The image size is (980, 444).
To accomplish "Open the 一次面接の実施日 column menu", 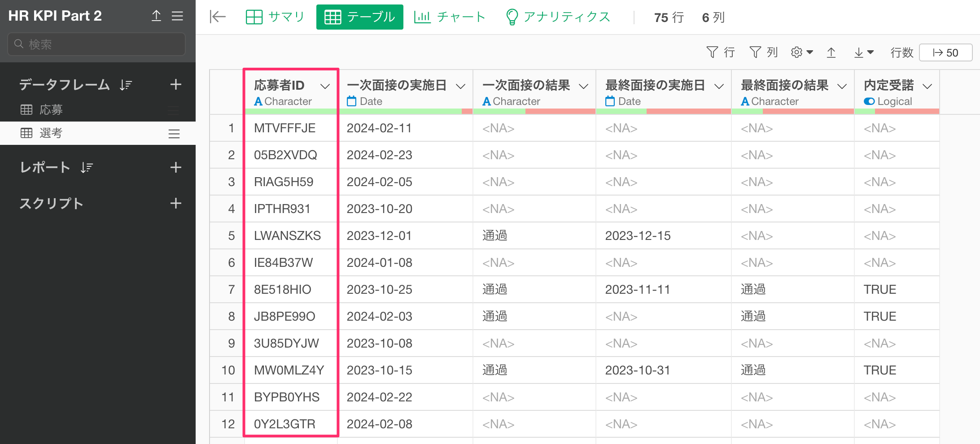I will pyautogui.click(x=461, y=86).
